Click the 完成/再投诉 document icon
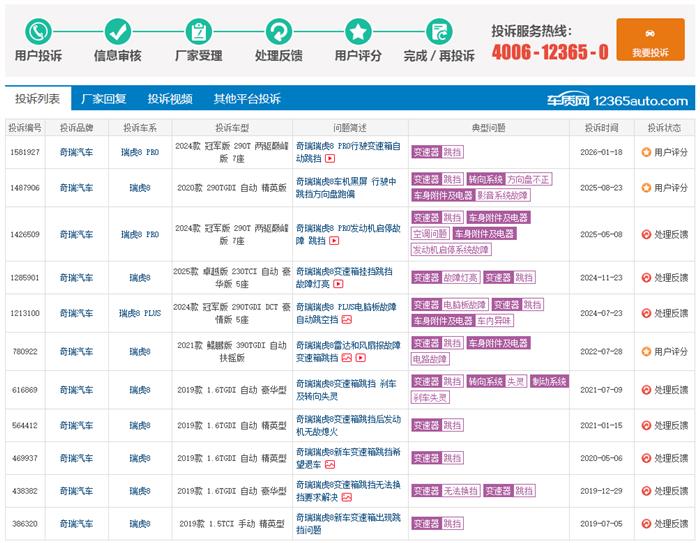700x543 pixels. coord(439,30)
